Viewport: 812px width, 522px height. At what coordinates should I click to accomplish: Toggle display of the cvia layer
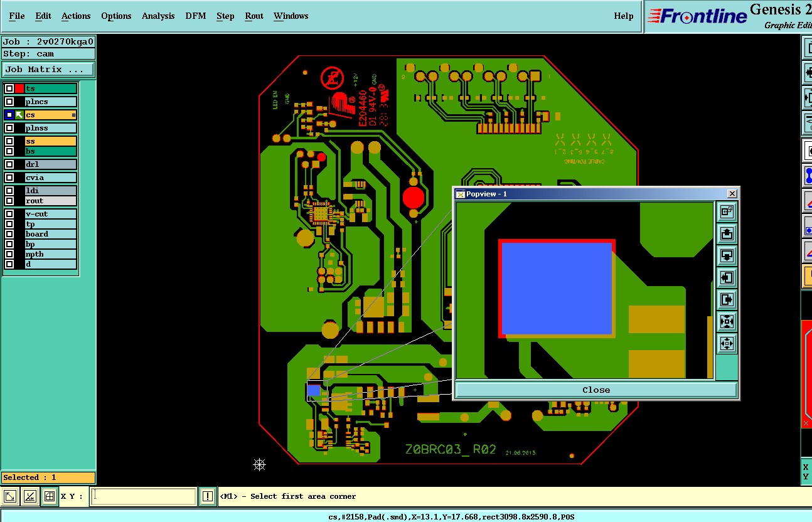tap(9, 178)
